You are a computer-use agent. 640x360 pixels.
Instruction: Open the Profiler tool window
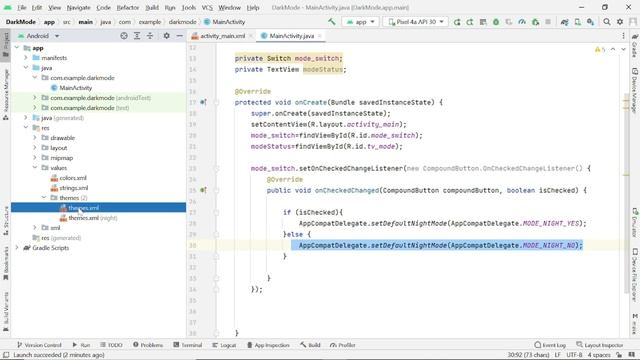point(343,345)
